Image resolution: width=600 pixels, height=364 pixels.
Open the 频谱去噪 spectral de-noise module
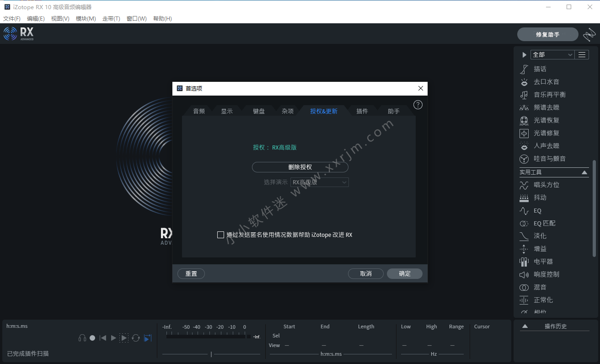point(546,107)
